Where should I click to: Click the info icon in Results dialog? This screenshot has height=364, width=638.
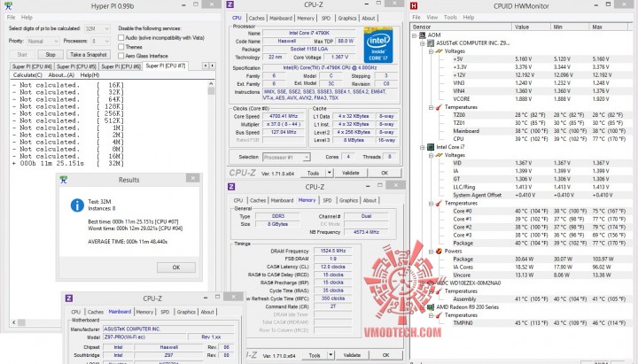coord(77,205)
